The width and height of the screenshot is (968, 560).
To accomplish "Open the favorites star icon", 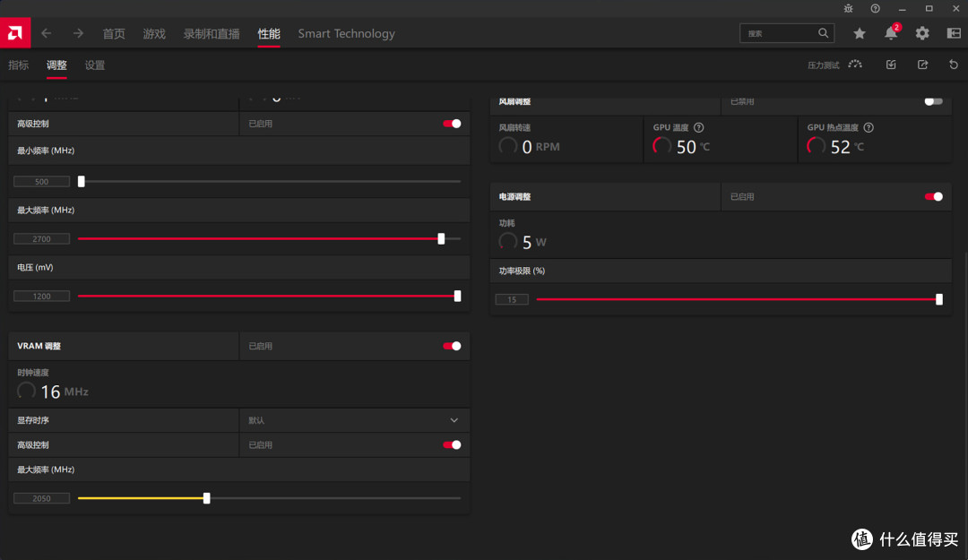I will tap(860, 33).
